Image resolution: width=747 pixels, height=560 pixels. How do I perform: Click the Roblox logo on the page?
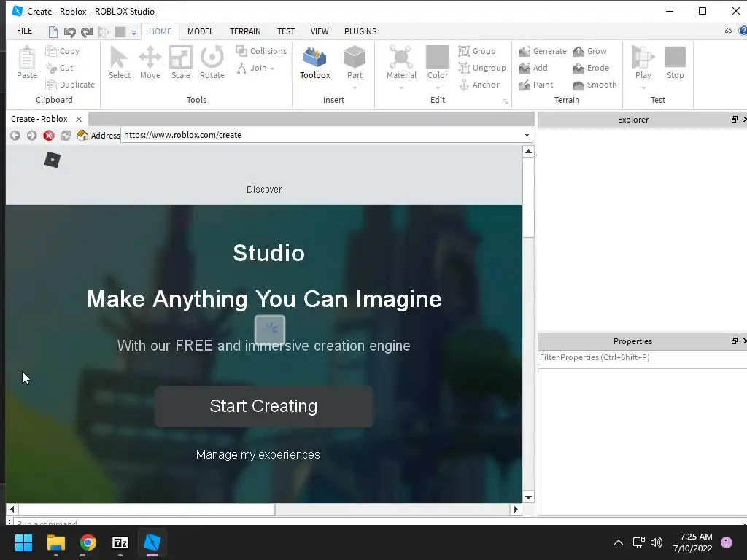click(x=53, y=160)
